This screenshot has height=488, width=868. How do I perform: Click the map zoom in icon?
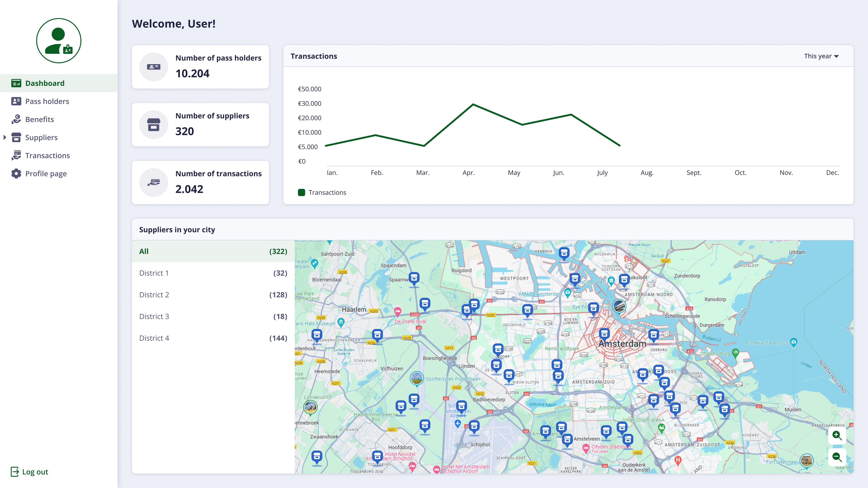click(837, 435)
